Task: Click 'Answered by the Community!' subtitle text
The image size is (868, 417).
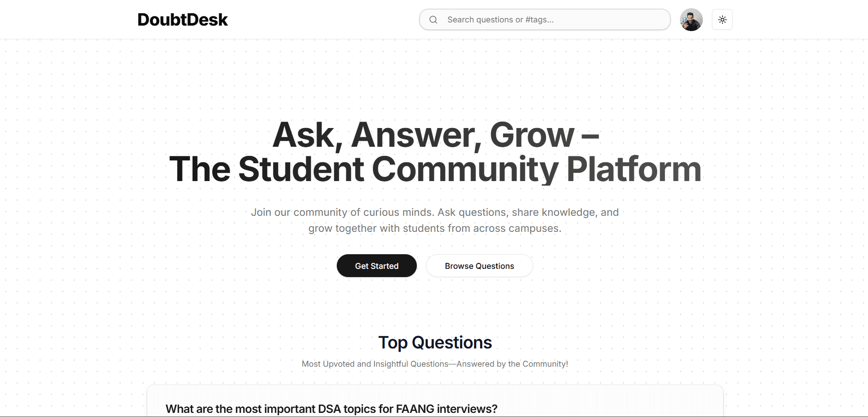Action: tap(512, 364)
